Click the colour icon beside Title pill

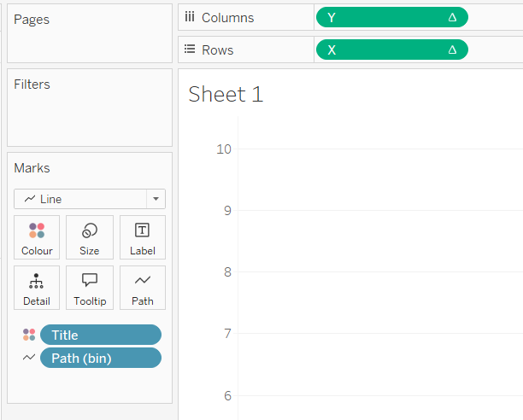(x=29, y=335)
